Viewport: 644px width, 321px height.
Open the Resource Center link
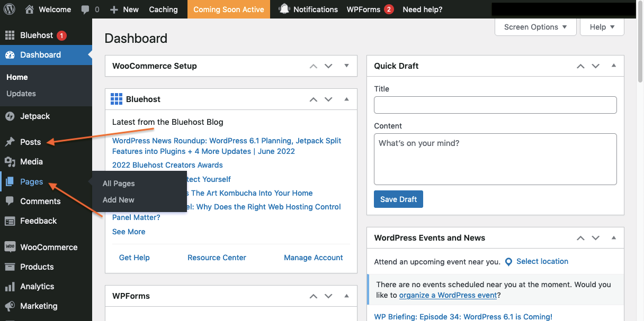[217, 258]
